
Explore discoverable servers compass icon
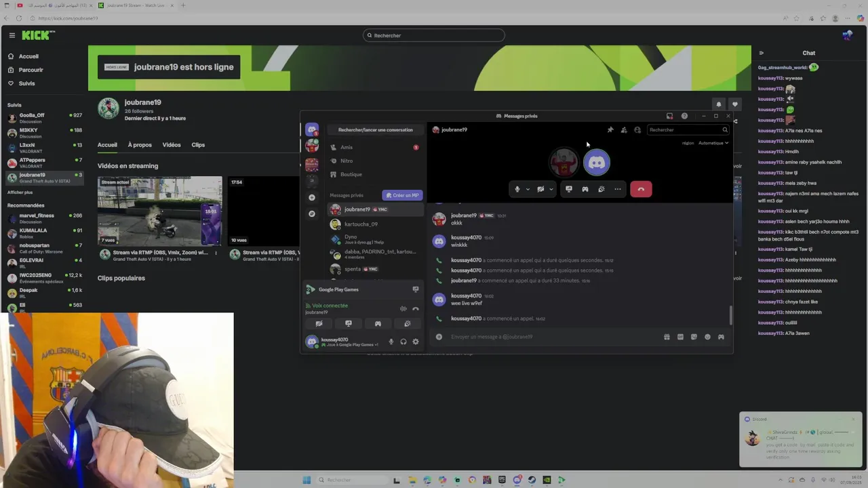[x=312, y=213]
